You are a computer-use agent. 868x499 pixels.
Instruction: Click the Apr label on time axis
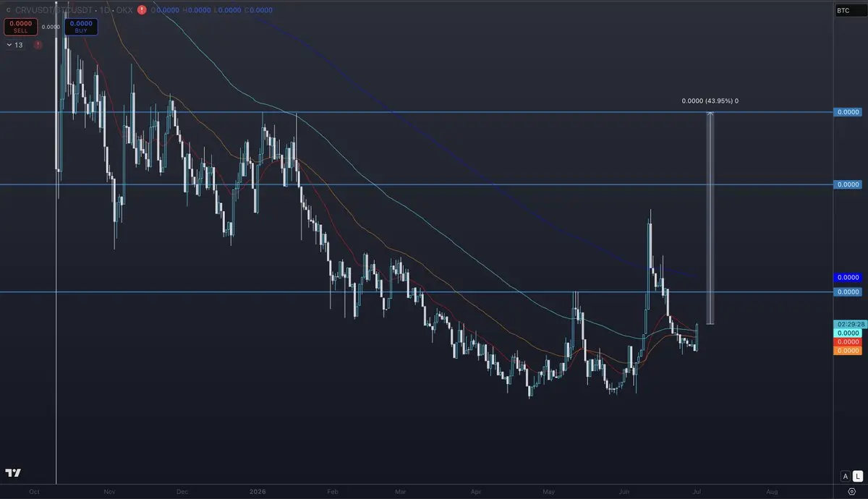point(477,491)
